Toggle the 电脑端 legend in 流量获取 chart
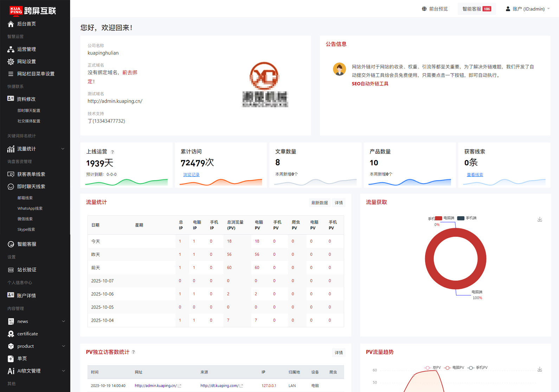The width and height of the screenshot is (559, 392). (x=445, y=218)
